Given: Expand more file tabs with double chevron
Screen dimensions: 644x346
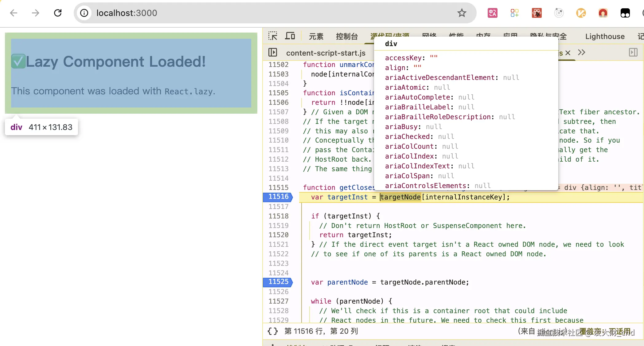Looking at the screenshot, I should [581, 53].
